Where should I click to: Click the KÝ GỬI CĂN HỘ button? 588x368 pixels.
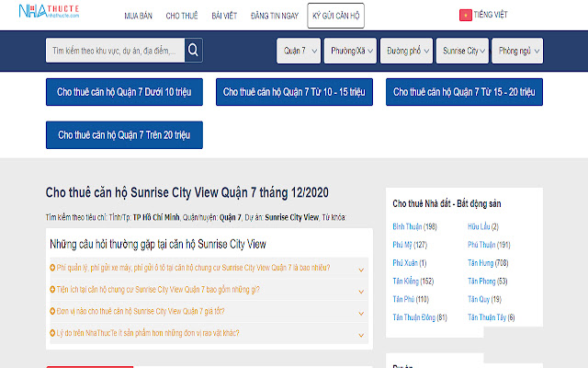point(335,16)
